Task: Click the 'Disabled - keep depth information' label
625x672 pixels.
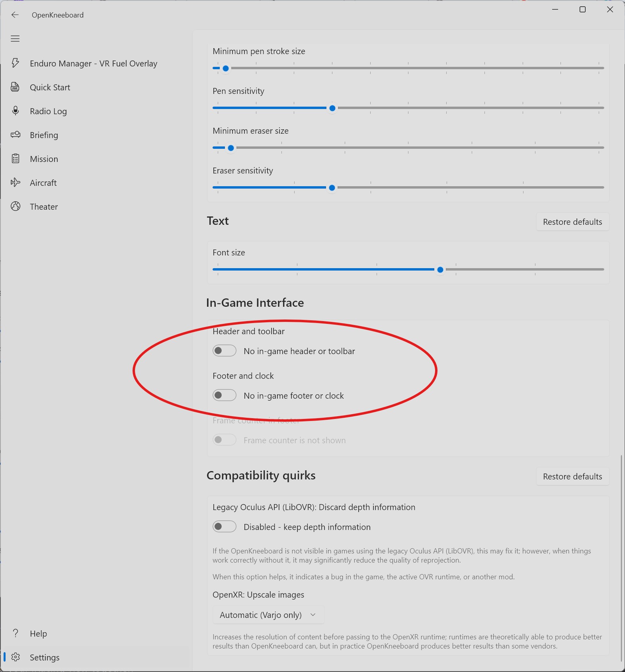Action: (307, 527)
